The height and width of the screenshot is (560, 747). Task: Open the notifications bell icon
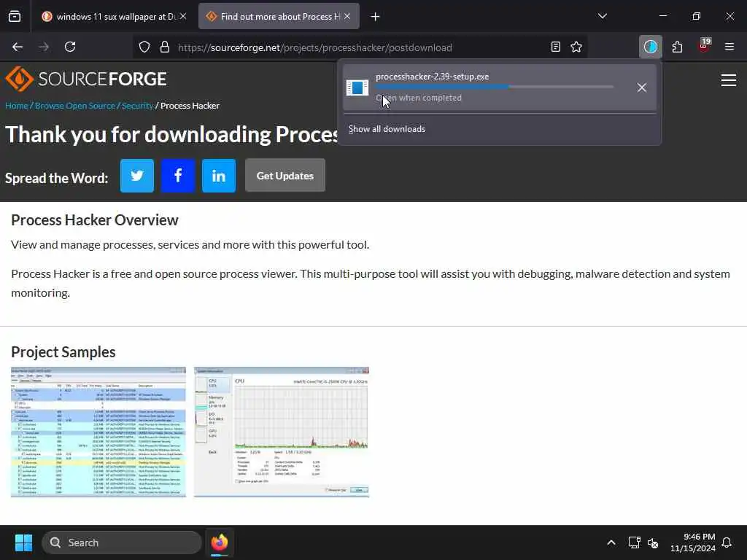(727, 542)
